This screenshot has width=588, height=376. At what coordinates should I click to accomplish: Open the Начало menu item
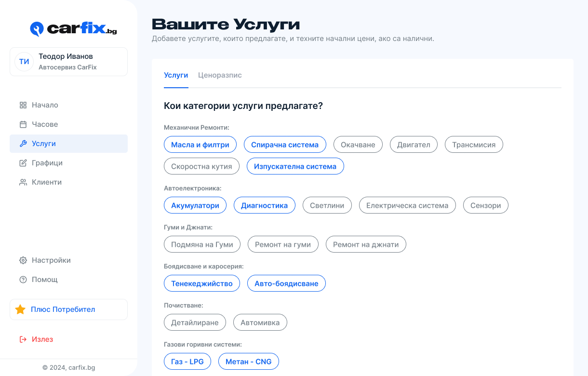click(x=68, y=105)
